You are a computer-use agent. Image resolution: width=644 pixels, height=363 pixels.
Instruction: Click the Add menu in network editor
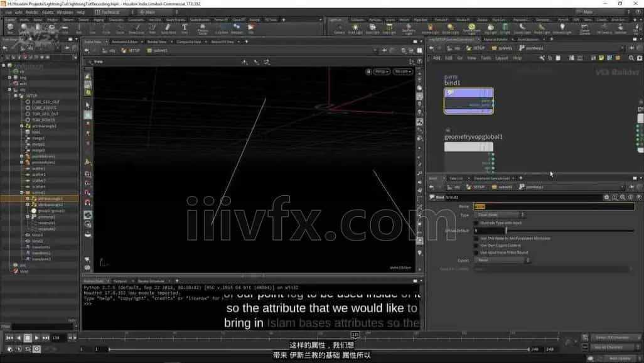437,58
